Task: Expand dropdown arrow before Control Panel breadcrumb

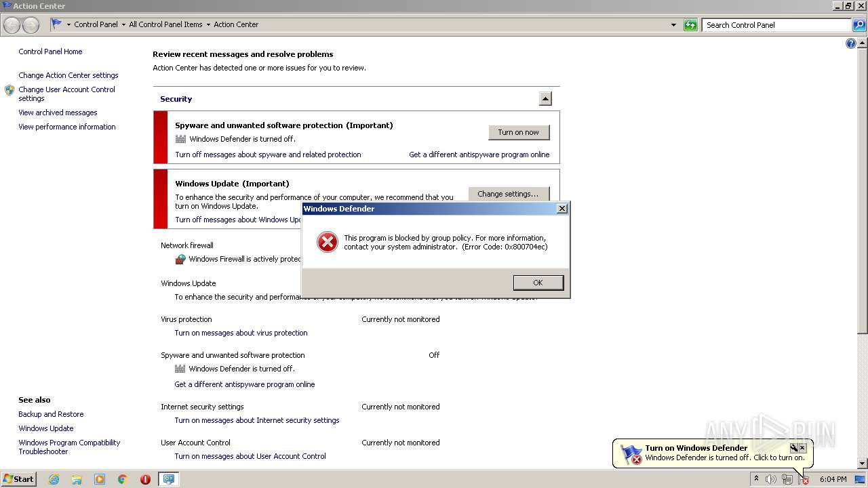Action: pos(68,24)
